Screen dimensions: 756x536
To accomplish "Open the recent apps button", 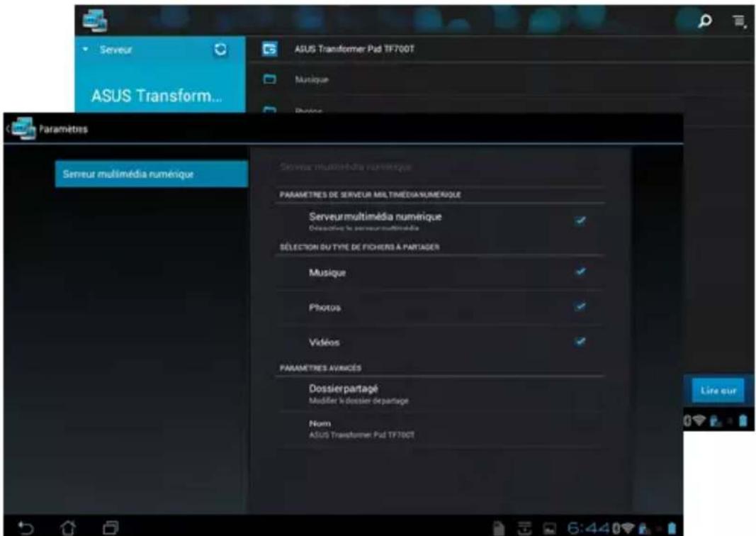I will (x=111, y=527).
